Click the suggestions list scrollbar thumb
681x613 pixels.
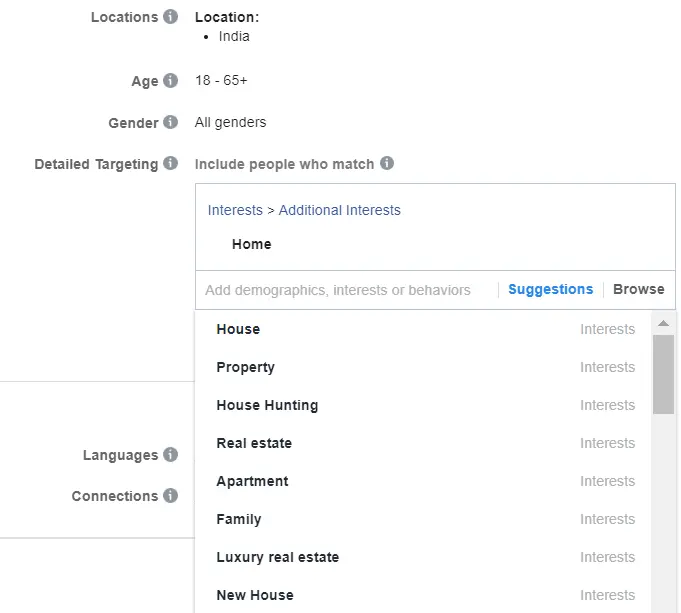coord(663,373)
